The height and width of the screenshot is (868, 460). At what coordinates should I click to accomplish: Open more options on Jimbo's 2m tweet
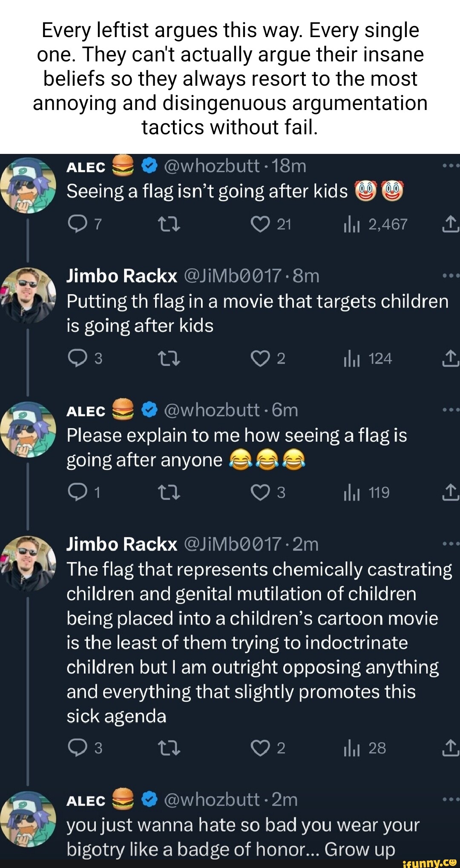(x=451, y=544)
